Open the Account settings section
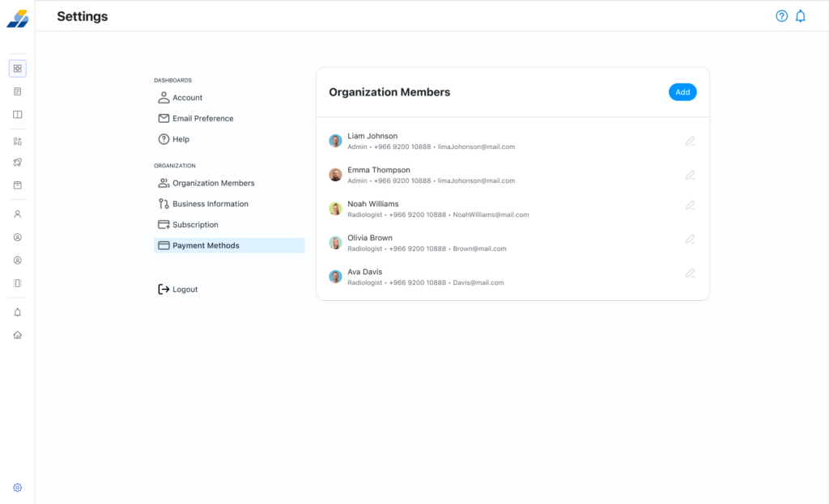This screenshot has width=829, height=504. tap(187, 98)
